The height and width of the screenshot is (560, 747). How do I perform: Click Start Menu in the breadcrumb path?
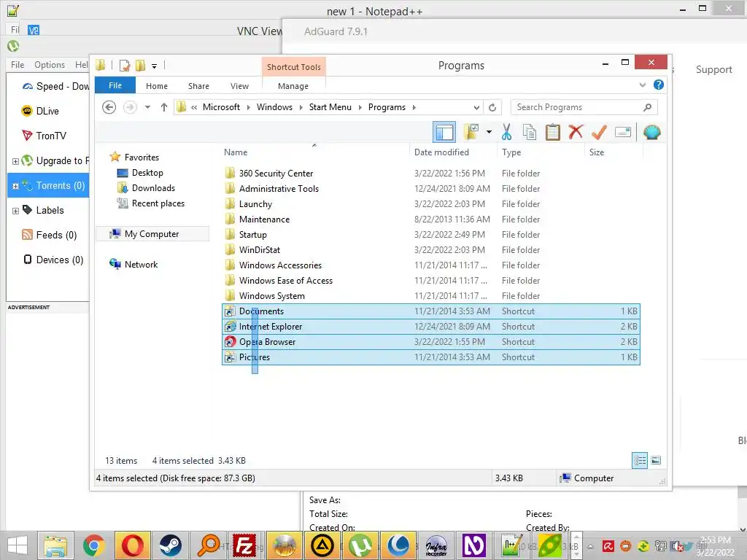click(330, 107)
